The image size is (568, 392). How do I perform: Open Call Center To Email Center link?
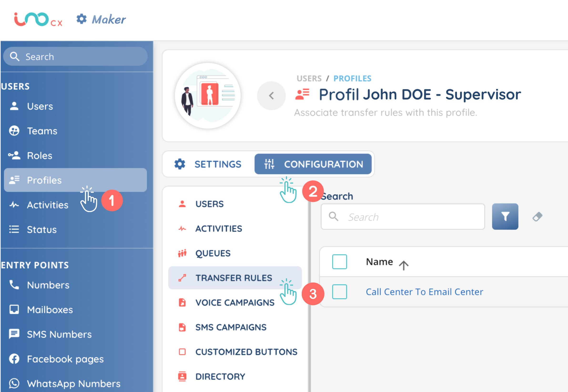pos(424,291)
